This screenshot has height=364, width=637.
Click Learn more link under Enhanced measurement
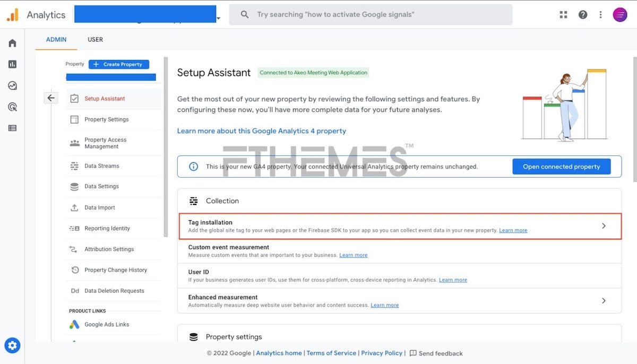pyautogui.click(x=385, y=305)
